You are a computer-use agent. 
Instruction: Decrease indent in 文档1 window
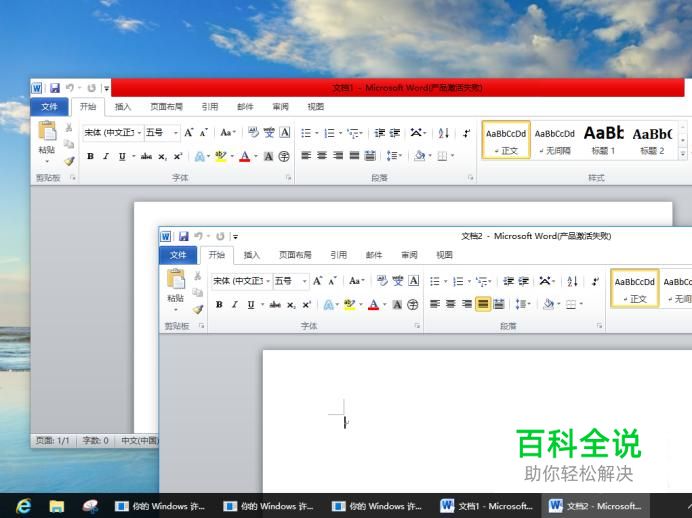tap(379, 133)
